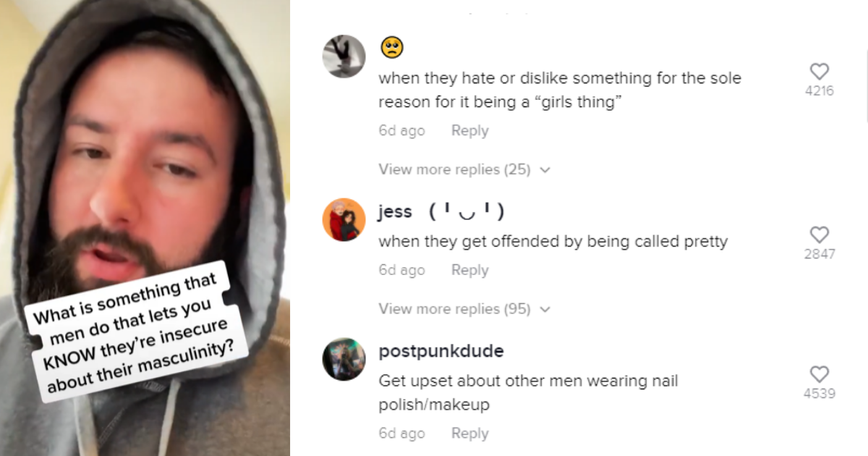Like postpunkdude's nail polish comment
This screenshot has height=456, width=868.
click(819, 374)
